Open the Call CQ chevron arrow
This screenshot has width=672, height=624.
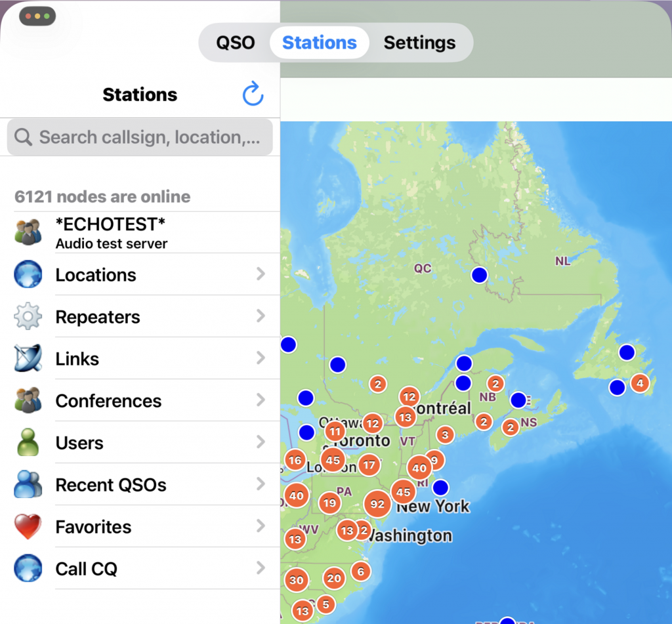coord(261,568)
